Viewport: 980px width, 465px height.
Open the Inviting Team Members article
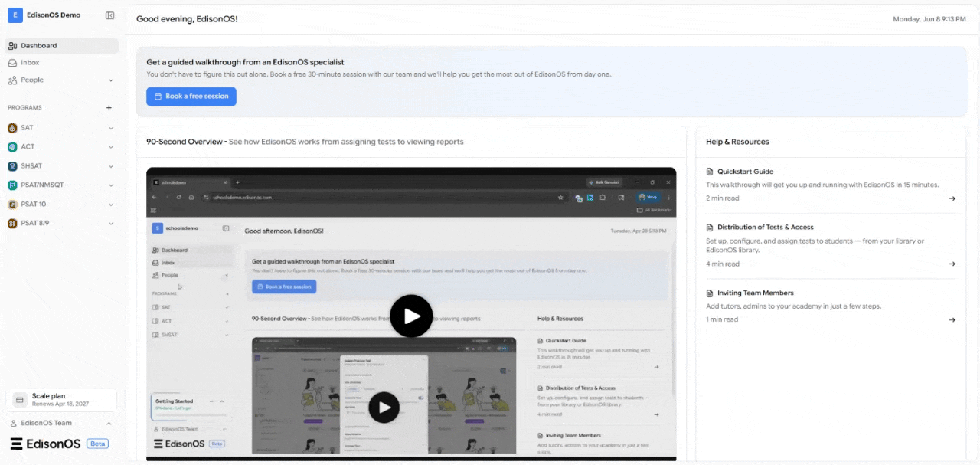[755, 293]
